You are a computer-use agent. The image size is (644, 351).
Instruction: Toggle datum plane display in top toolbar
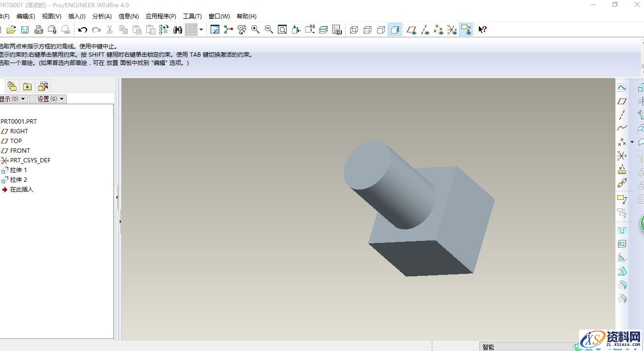[x=412, y=30]
